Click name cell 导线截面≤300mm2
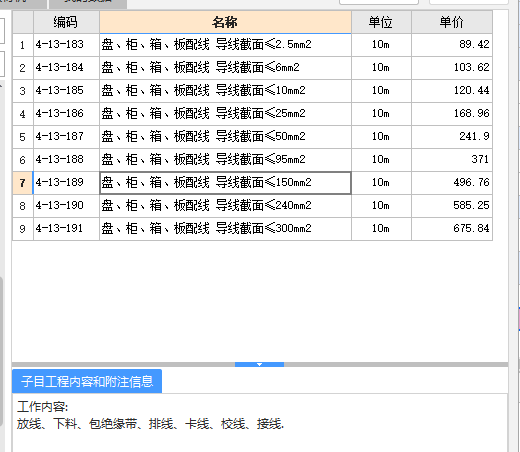520x452 pixels. (x=225, y=229)
